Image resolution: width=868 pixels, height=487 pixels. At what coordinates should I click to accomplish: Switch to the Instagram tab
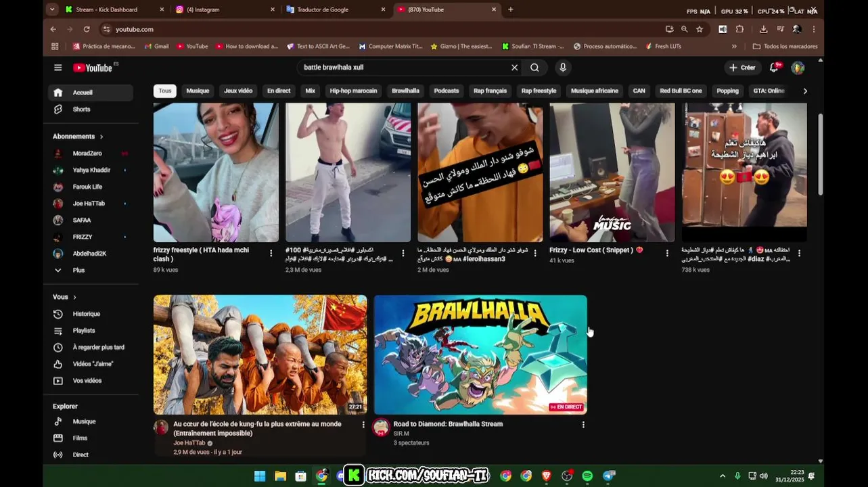tap(225, 9)
